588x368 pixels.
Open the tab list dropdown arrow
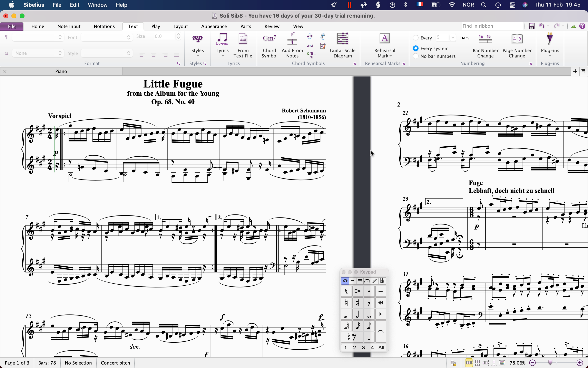[583, 71]
